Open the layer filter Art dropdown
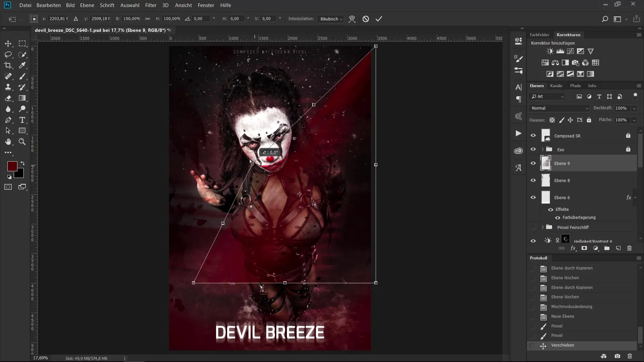 click(x=547, y=97)
